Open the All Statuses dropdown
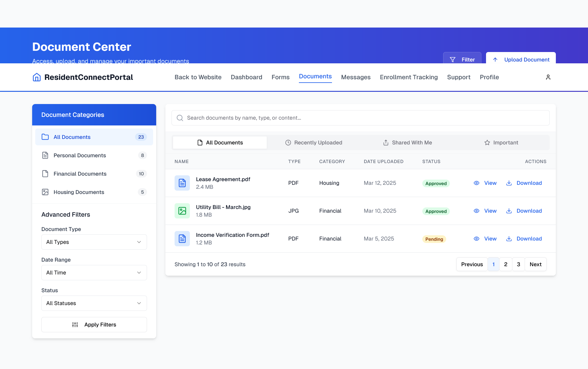 point(94,303)
